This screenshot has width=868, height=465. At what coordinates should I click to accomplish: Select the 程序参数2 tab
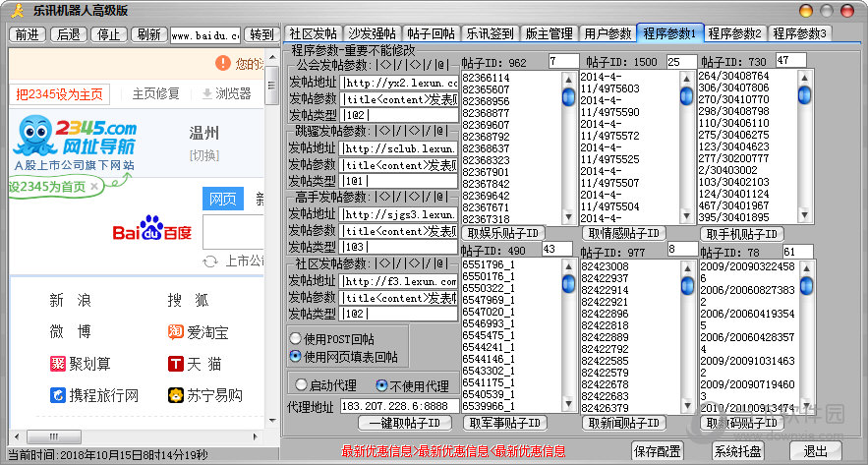pos(735,33)
